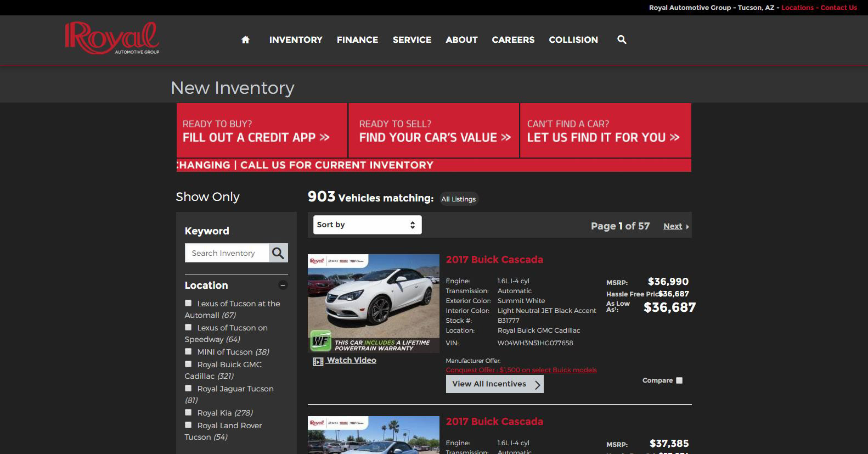Click the VIN W04WH3N51HG077658 text
Image resolution: width=868 pixels, height=454 pixels.
[535, 343]
